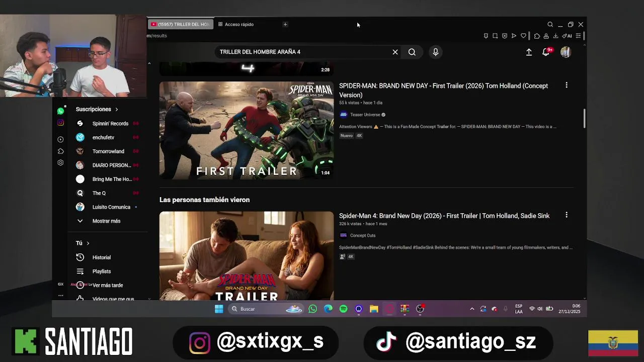Open GX Control in the sidebar
The height and width of the screenshot is (362, 644).
click(x=60, y=284)
